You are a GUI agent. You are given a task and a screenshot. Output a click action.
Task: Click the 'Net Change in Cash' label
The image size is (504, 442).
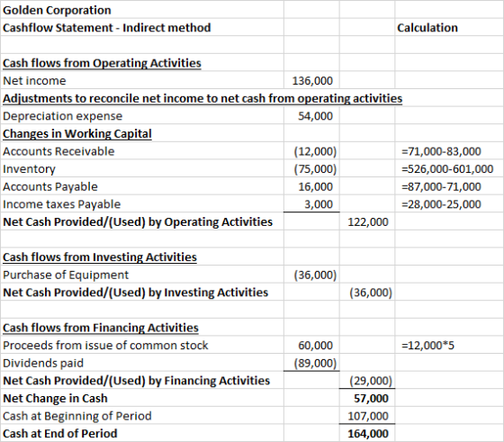click(55, 399)
